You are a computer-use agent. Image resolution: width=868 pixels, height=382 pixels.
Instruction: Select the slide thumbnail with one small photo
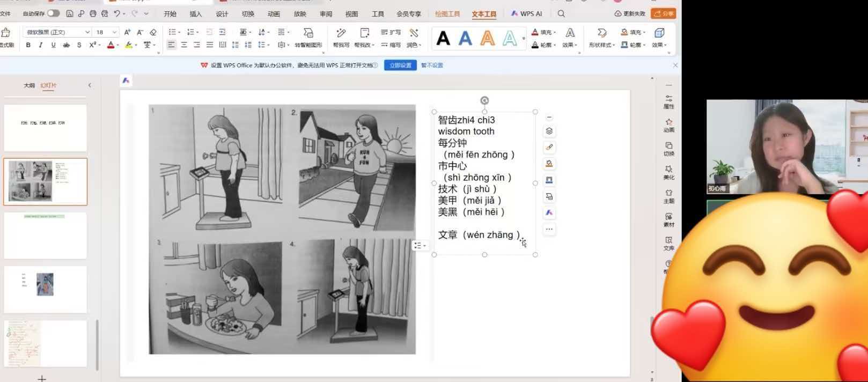click(x=45, y=289)
